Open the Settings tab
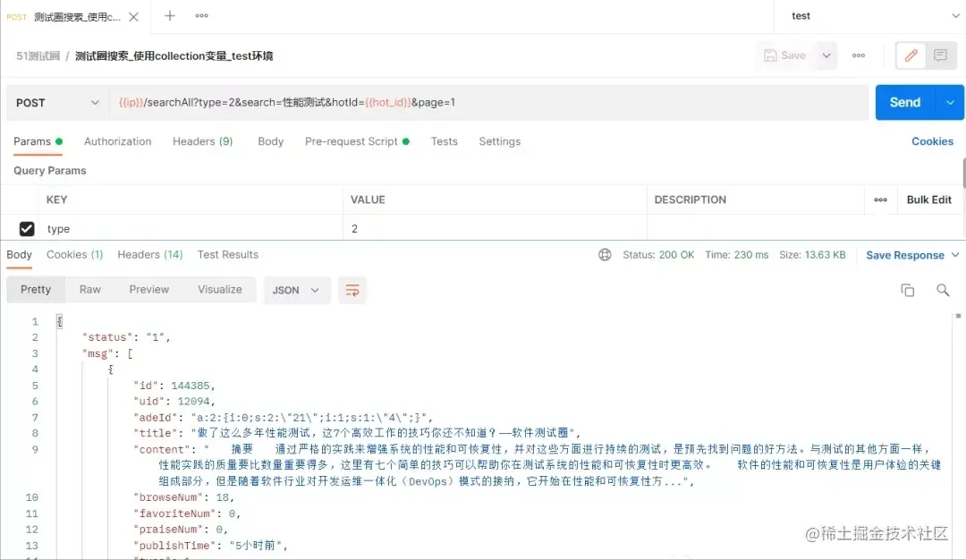Viewport: 966px width, 560px height. click(500, 141)
